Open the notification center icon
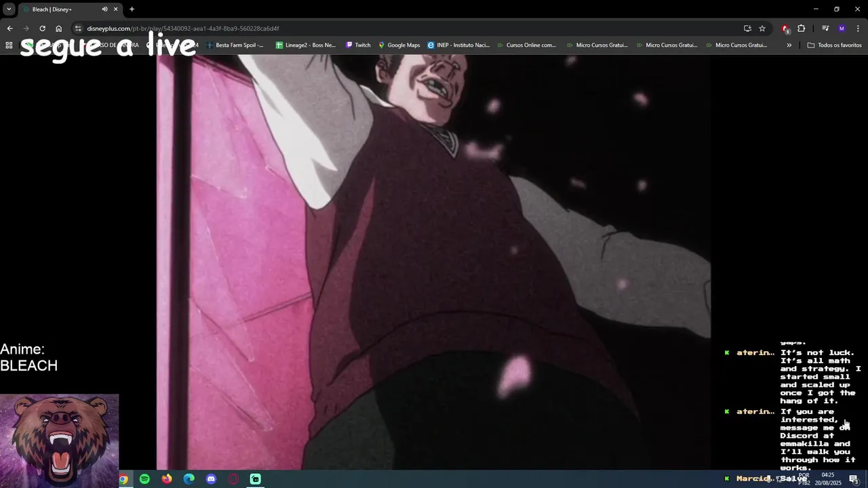868x488 pixels. (x=853, y=479)
